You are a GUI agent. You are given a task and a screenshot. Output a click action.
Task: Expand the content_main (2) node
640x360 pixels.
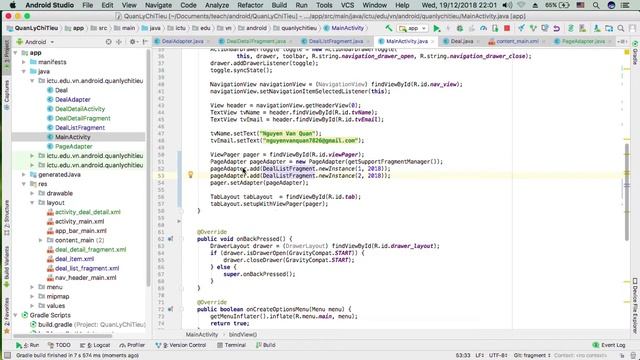(x=40, y=240)
